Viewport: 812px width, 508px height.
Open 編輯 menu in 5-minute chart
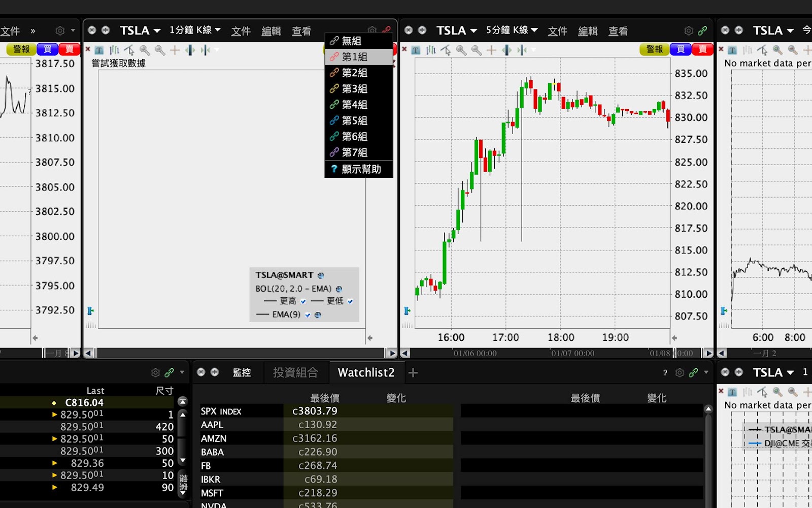[x=588, y=31]
